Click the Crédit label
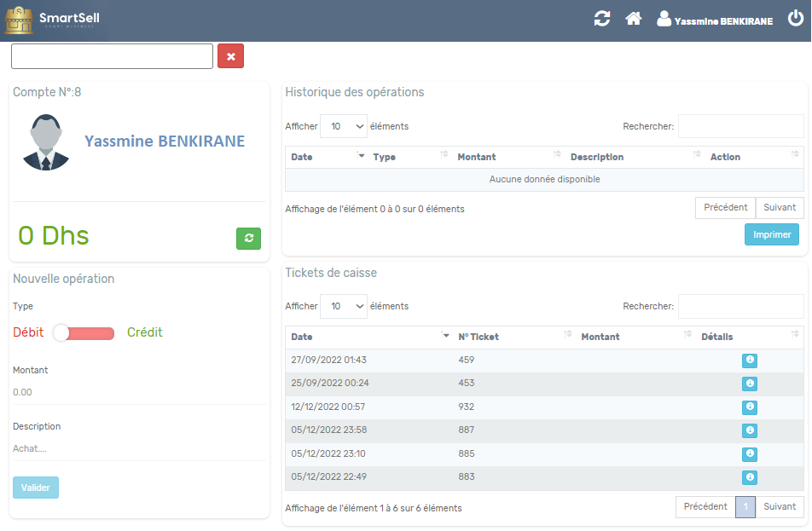Viewport: 812px width, 531px height. (144, 332)
